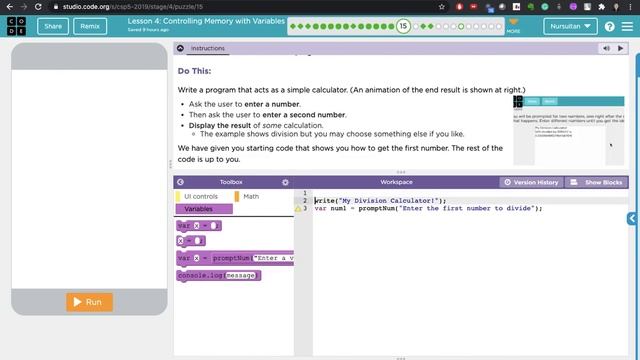Bookmark this page with the star icon
Image resolution: width=640 pixels, height=360 pixels.
coord(441,7)
